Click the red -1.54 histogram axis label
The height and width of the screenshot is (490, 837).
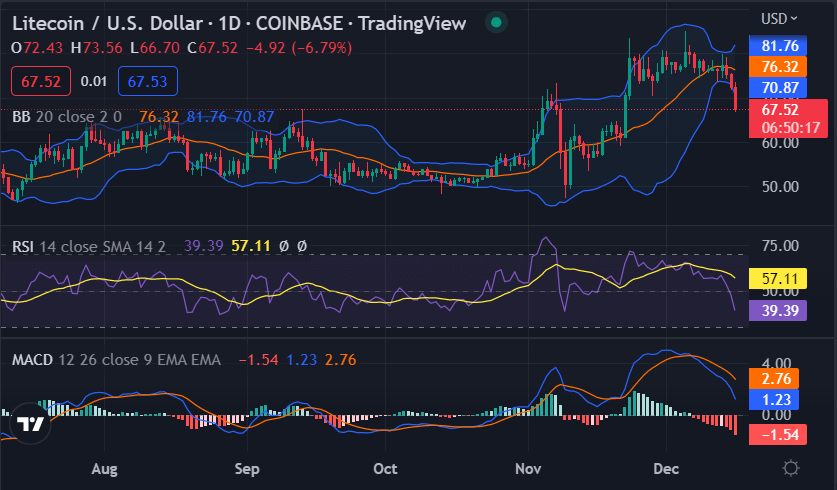[x=778, y=434]
